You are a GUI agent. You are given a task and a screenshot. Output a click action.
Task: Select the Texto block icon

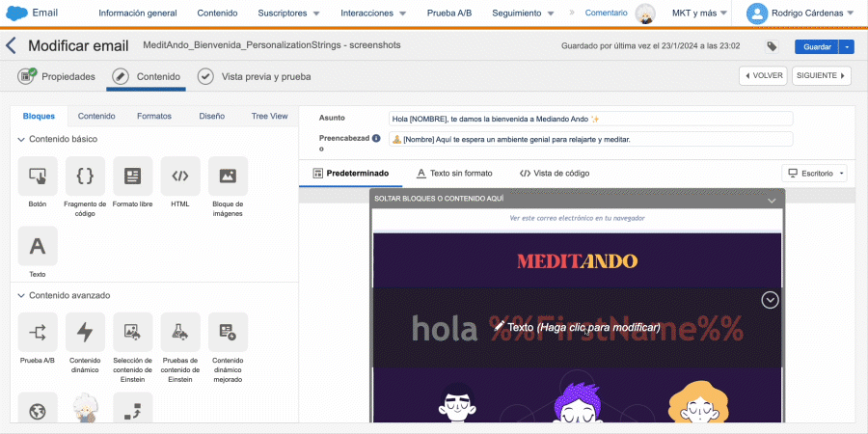[x=38, y=246]
